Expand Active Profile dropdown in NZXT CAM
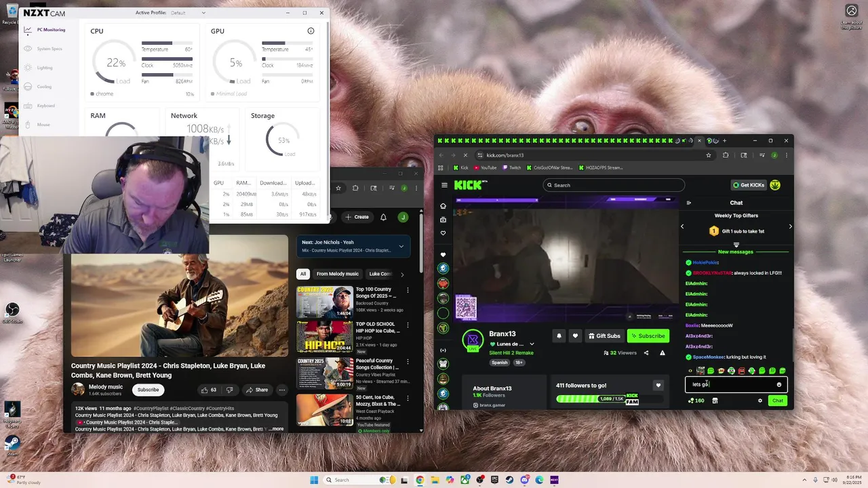This screenshot has height=488, width=868. [x=189, y=12]
